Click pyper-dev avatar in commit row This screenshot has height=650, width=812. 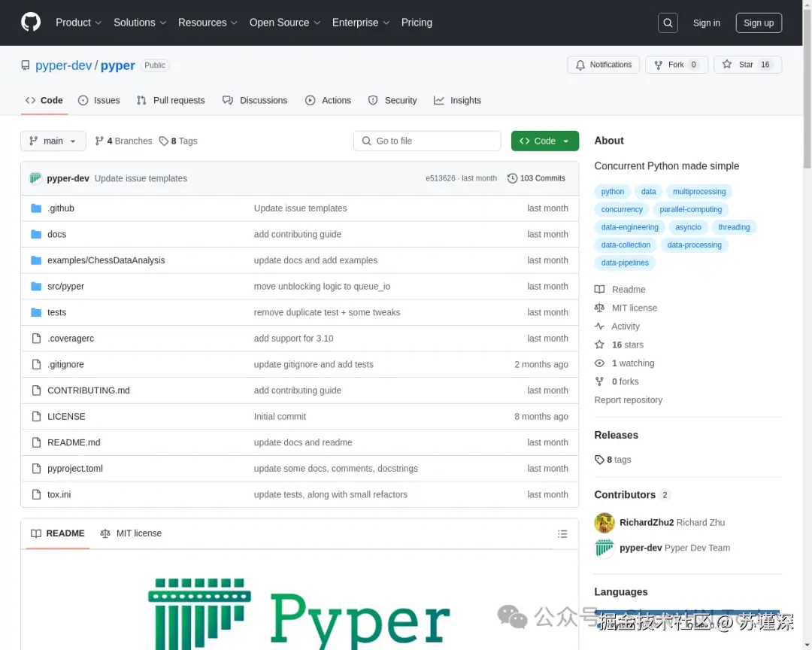coord(35,178)
